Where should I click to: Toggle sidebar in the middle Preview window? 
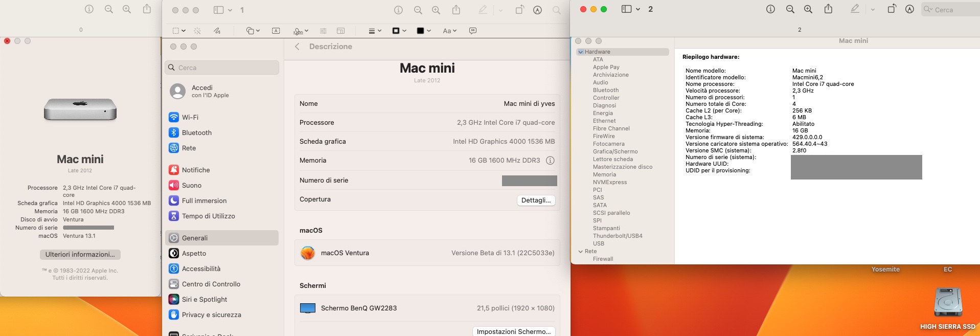click(x=218, y=10)
